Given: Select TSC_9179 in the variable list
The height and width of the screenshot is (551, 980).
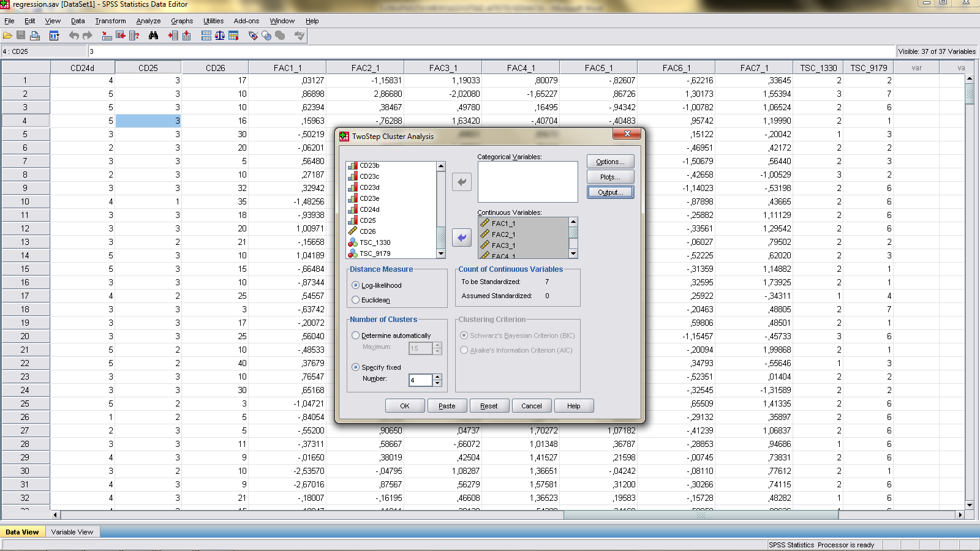Looking at the screenshot, I should click(x=375, y=253).
